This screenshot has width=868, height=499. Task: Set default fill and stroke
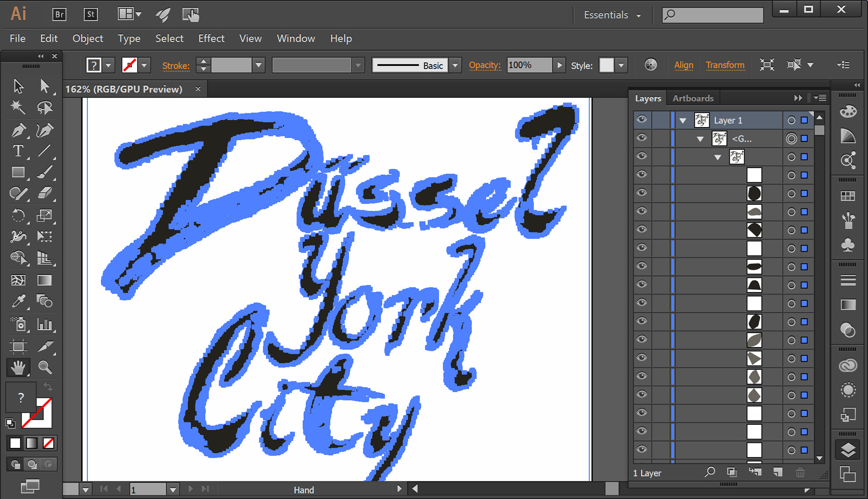10,423
